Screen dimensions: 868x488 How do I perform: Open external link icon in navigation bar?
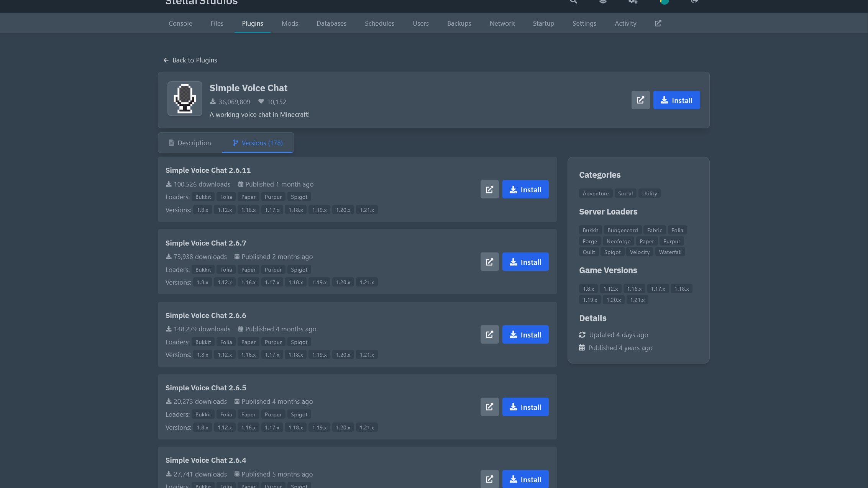pyautogui.click(x=658, y=23)
